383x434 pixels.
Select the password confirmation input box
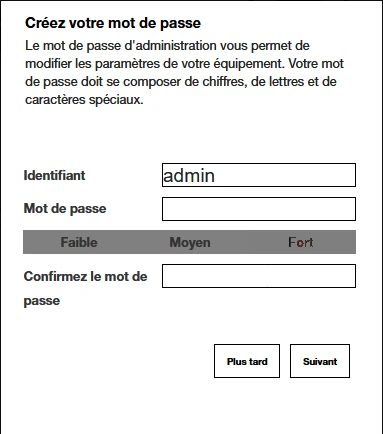pos(259,276)
